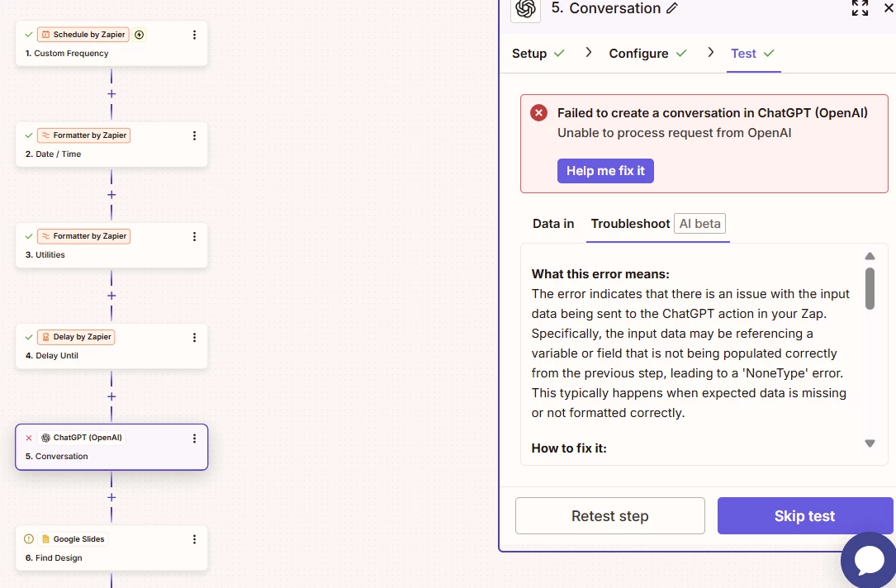The height and width of the screenshot is (588, 896).
Task: Open the Troubleshoot tab
Action: (x=630, y=224)
